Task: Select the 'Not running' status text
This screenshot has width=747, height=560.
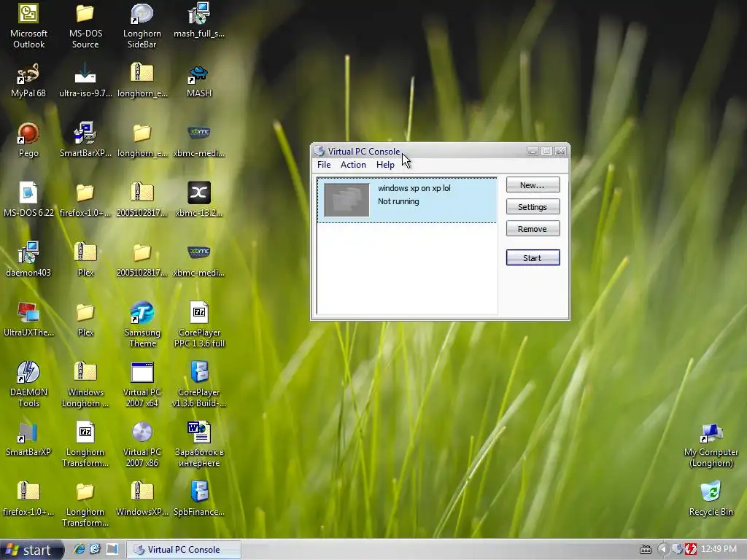Action: (398, 201)
